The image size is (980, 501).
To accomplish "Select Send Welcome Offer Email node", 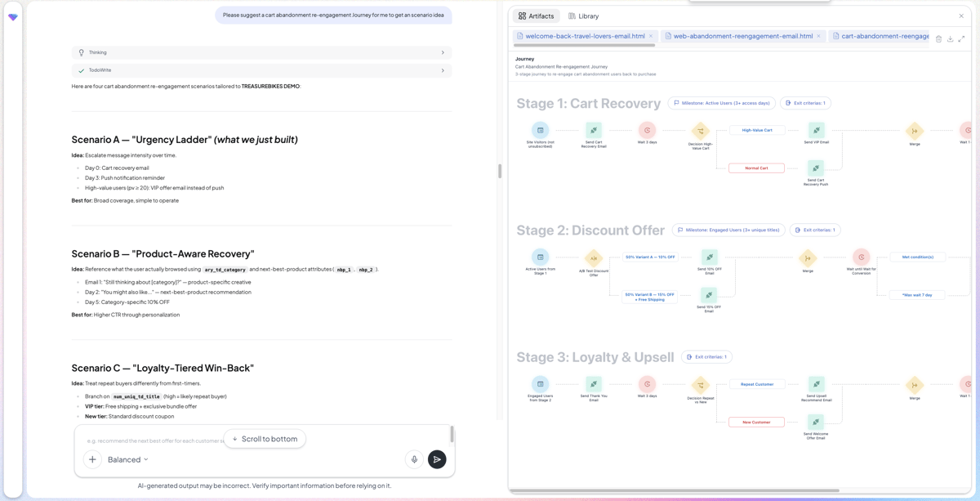I will [816, 423].
